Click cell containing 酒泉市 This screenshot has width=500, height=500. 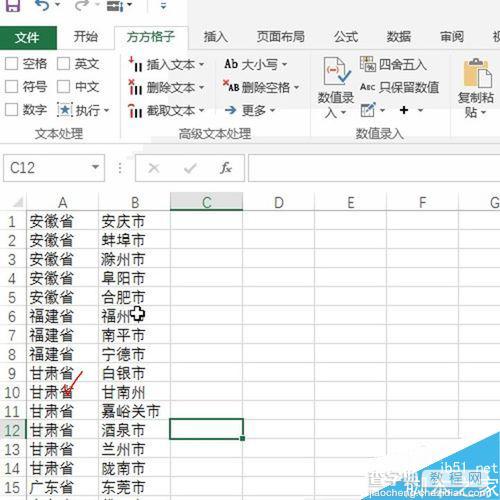click(134, 430)
